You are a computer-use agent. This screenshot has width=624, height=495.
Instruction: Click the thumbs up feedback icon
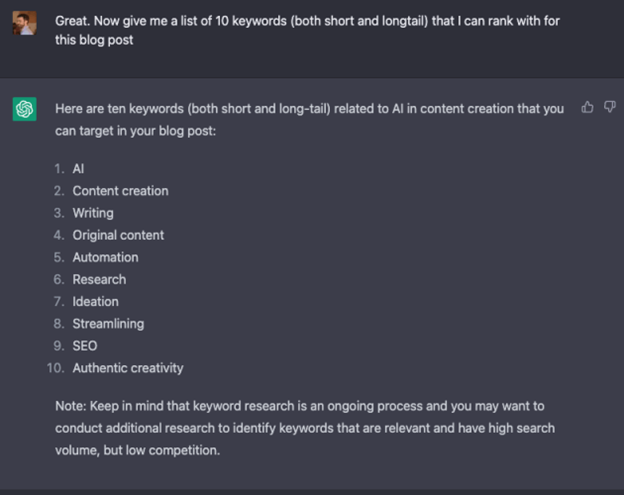click(588, 107)
